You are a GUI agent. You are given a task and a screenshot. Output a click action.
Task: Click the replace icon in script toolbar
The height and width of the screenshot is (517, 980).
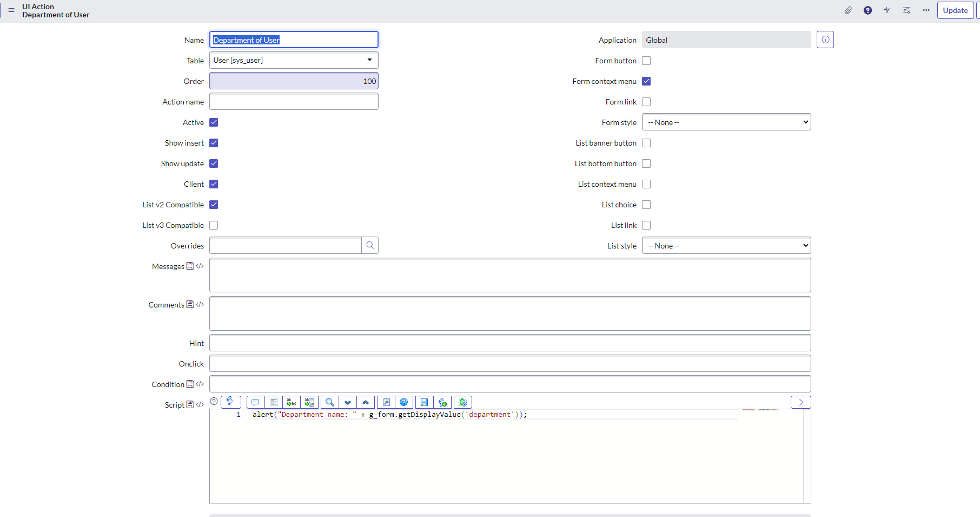[292, 402]
